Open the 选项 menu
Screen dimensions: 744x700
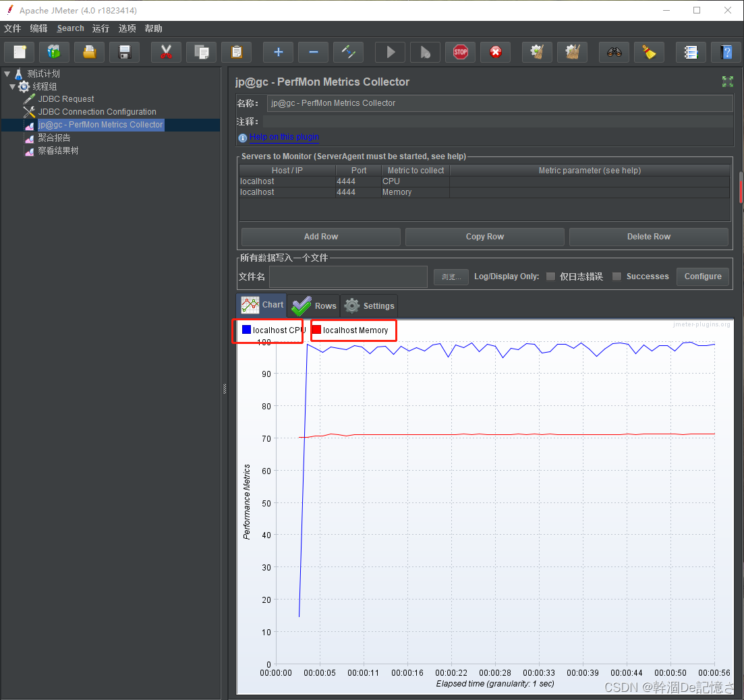127,28
